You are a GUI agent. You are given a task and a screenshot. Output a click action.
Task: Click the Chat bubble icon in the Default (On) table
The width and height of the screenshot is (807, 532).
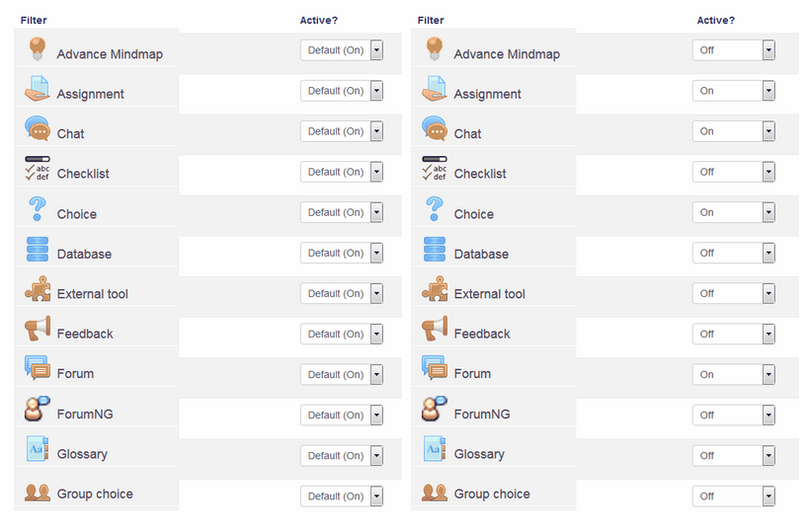pos(38,128)
